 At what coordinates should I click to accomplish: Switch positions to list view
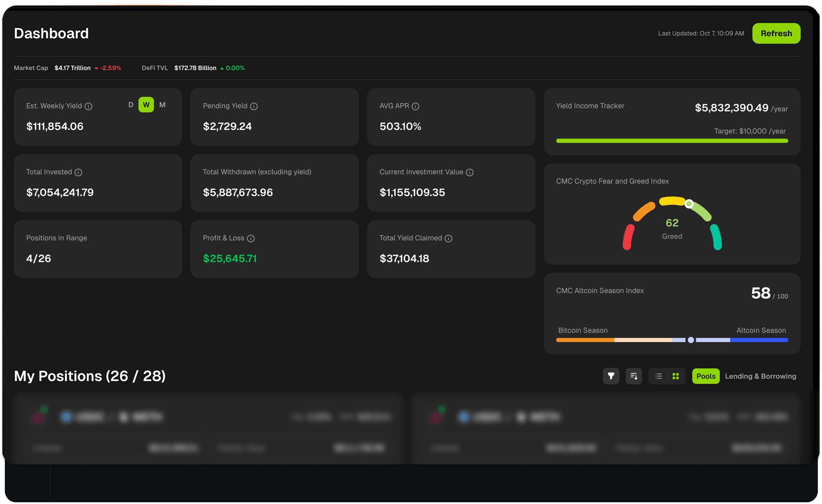[x=658, y=376]
